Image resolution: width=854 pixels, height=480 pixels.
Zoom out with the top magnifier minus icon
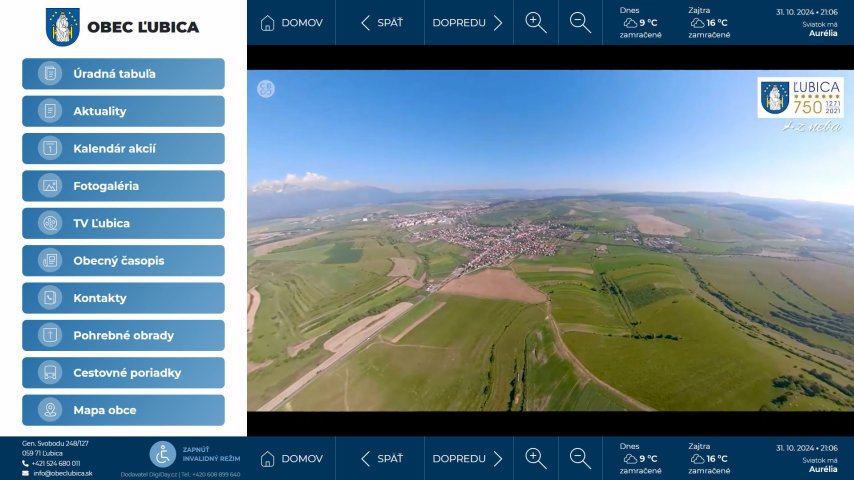580,23
